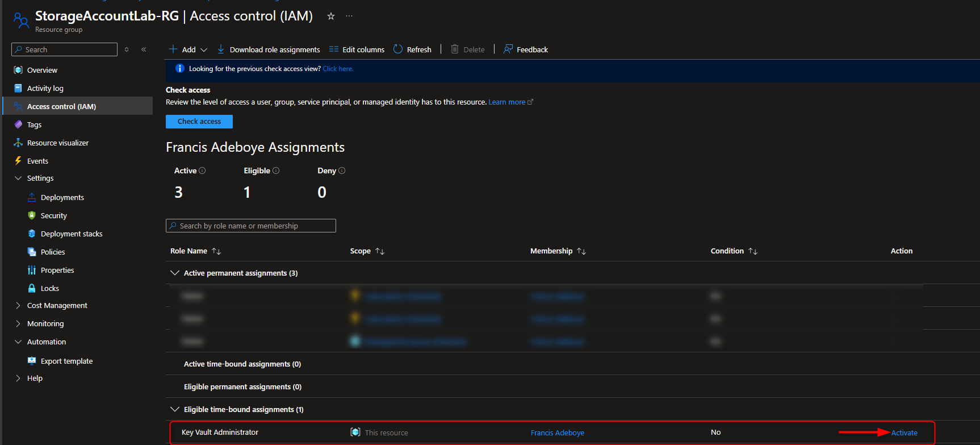Refresh the role assignments list
This screenshot has height=445, width=980.
[x=412, y=49]
